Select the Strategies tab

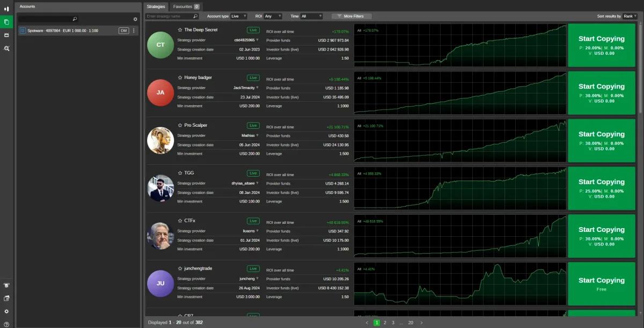tap(156, 6)
